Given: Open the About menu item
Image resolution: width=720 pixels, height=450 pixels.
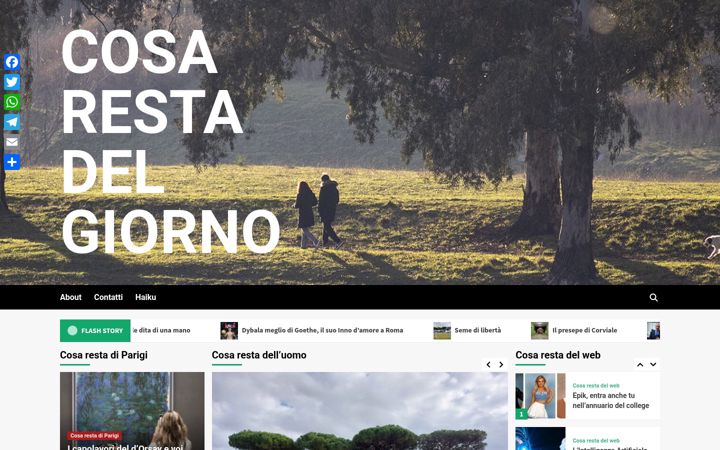Looking at the screenshot, I should coord(71,297).
